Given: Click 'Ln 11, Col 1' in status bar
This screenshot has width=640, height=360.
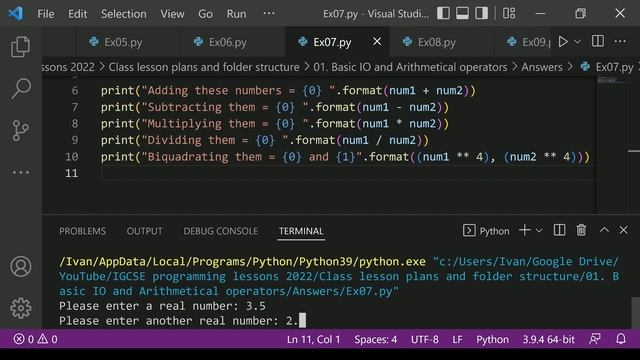Looking at the screenshot, I should 313,340.
